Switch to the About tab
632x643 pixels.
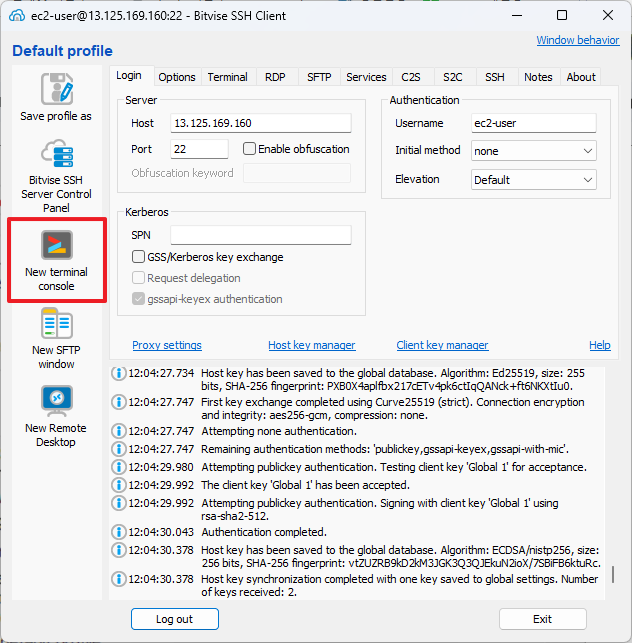pyautogui.click(x=581, y=77)
